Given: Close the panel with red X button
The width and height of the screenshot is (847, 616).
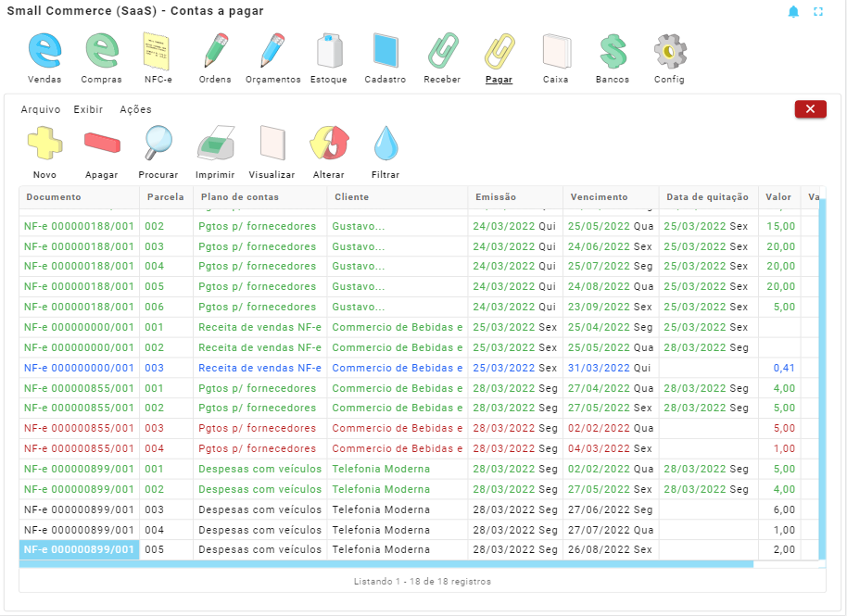Looking at the screenshot, I should click(x=810, y=109).
